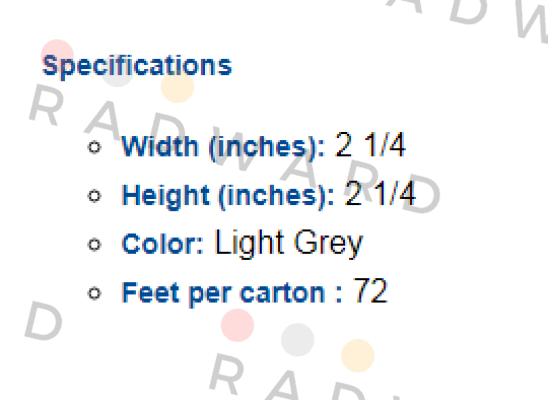Click the Specifications heading
This screenshot has width=548, height=400.
pyautogui.click(x=137, y=66)
